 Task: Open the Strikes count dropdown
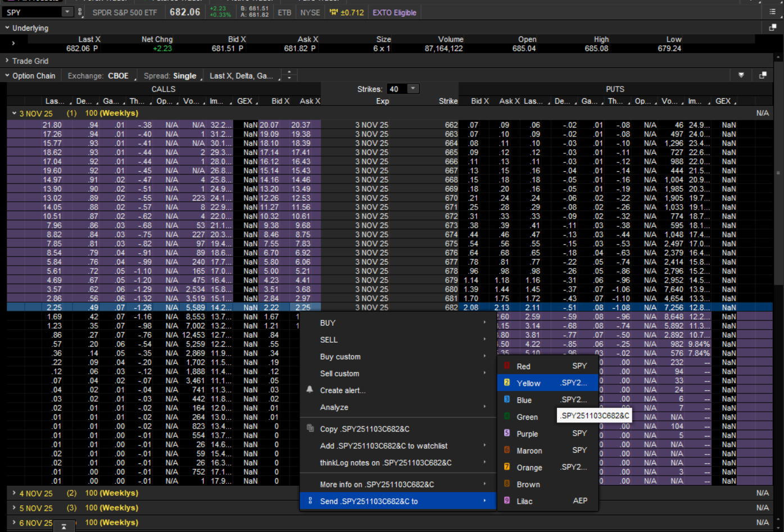point(413,89)
